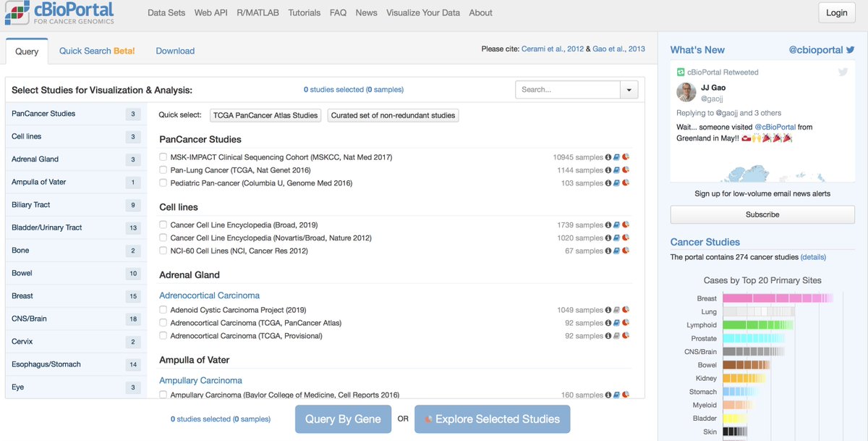This screenshot has height=441, width=868.
Task: Open publication book icon for MSK-IMPACT study
Action: [x=617, y=157]
